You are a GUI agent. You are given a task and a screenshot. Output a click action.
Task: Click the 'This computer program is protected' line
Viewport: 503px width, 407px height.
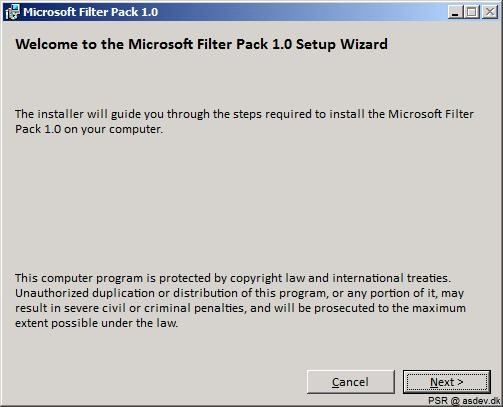233,278
